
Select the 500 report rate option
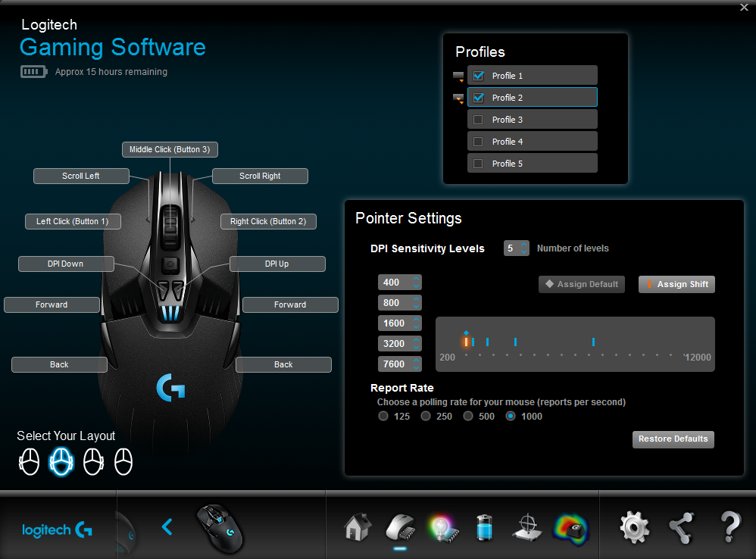click(468, 416)
